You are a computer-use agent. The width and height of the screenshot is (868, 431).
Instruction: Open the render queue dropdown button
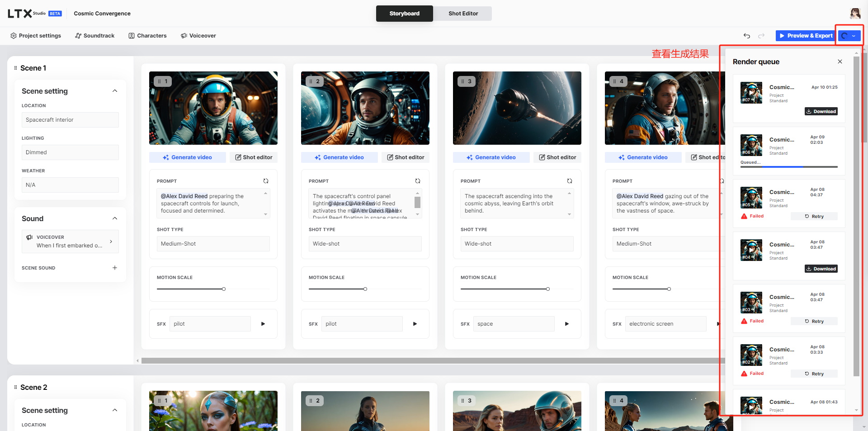[x=849, y=36]
